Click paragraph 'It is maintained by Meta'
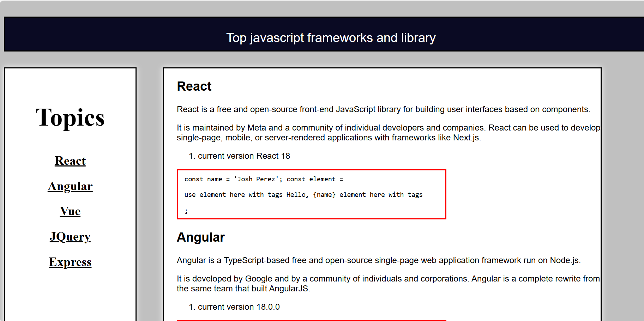Screen dimensions: 644x321 coord(389,133)
